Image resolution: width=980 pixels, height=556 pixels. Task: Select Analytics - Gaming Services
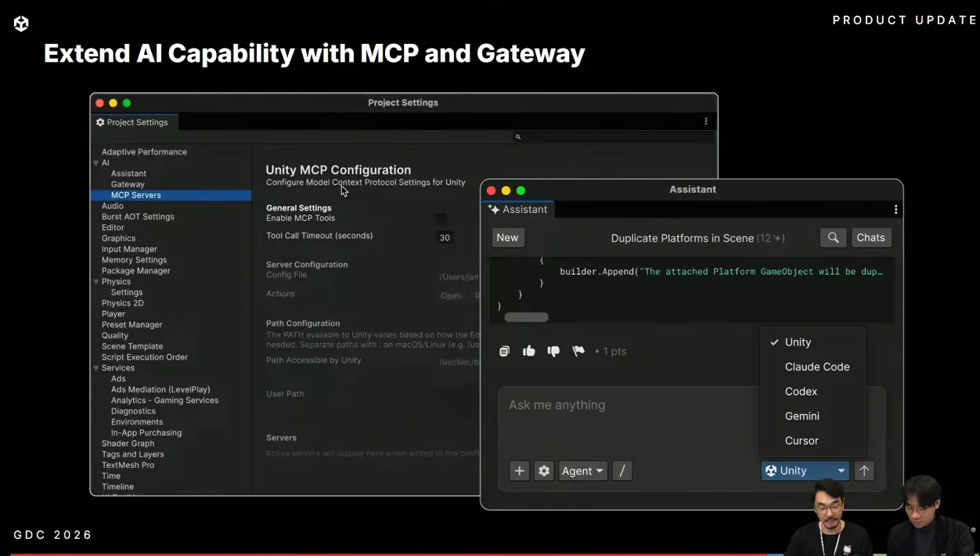164,400
